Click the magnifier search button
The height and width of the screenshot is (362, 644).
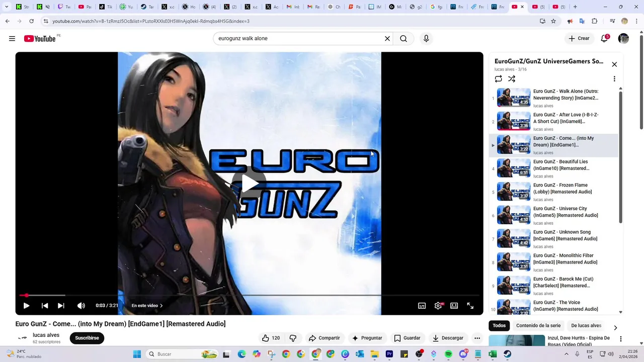(x=404, y=39)
